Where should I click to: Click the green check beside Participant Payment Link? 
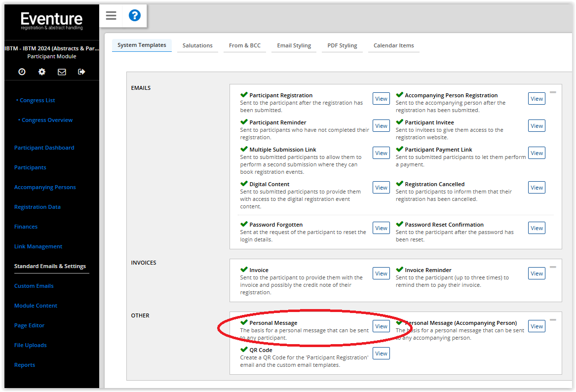tap(400, 149)
